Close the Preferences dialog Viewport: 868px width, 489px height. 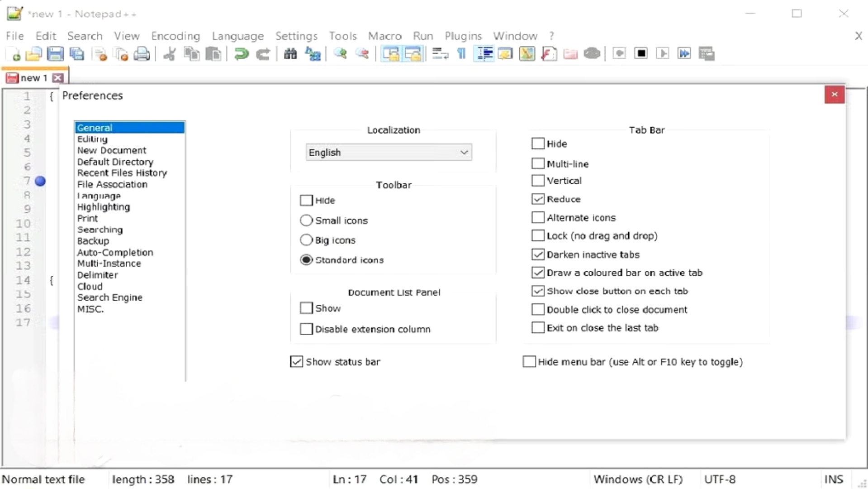(x=834, y=95)
